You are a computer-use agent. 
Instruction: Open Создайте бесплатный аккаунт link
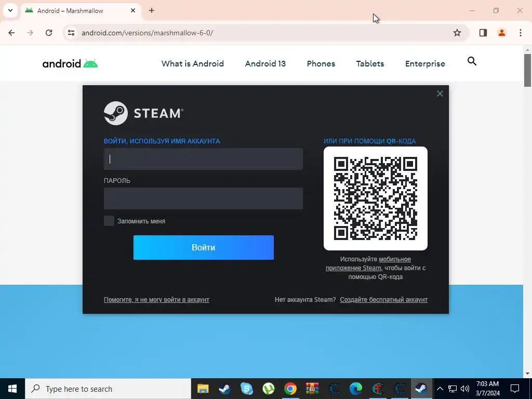tap(384, 300)
